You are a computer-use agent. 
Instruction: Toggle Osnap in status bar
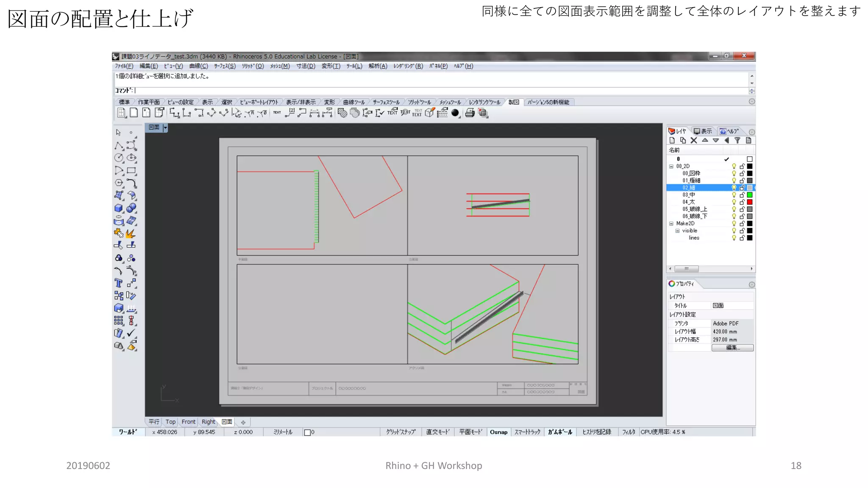click(498, 432)
